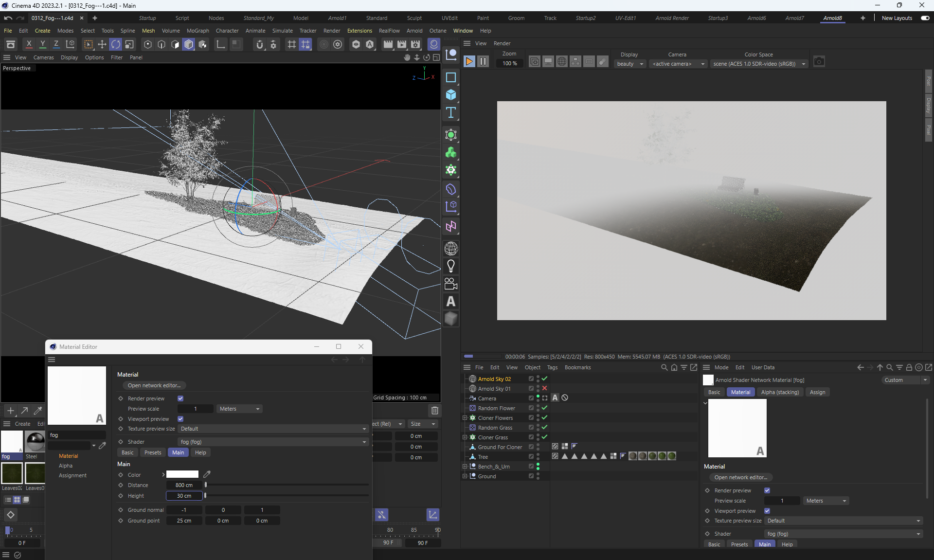Image resolution: width=934 pixels, height=560 pixels.
Task: Pause the Arnold IPR render
Action: click(x=483, y=61)
